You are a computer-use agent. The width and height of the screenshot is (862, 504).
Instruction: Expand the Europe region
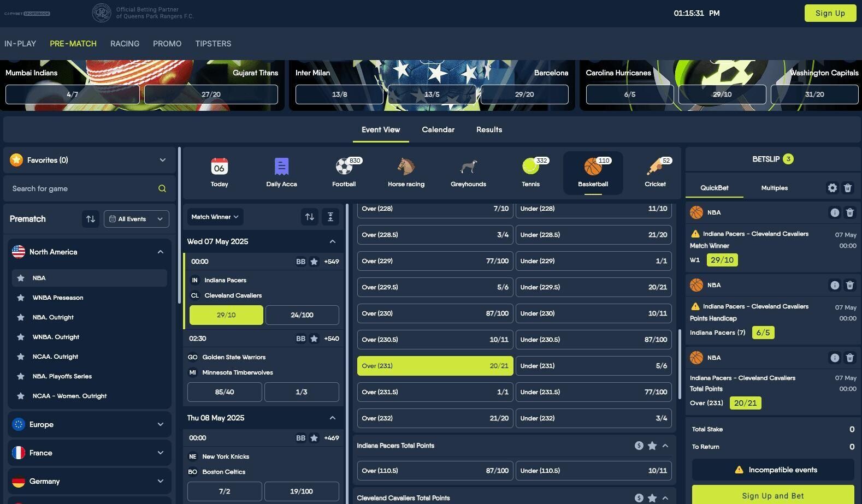point(89,424)
